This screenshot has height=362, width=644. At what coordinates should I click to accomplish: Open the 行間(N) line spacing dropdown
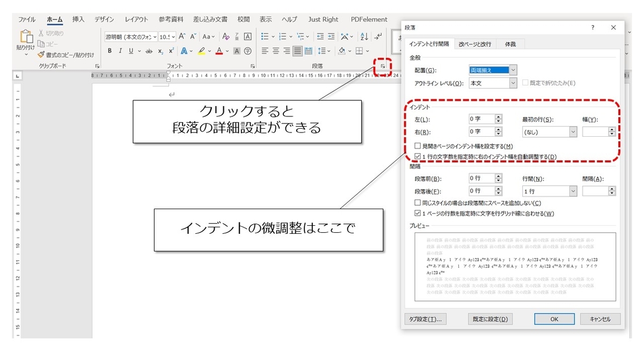(x=573, y=191)
